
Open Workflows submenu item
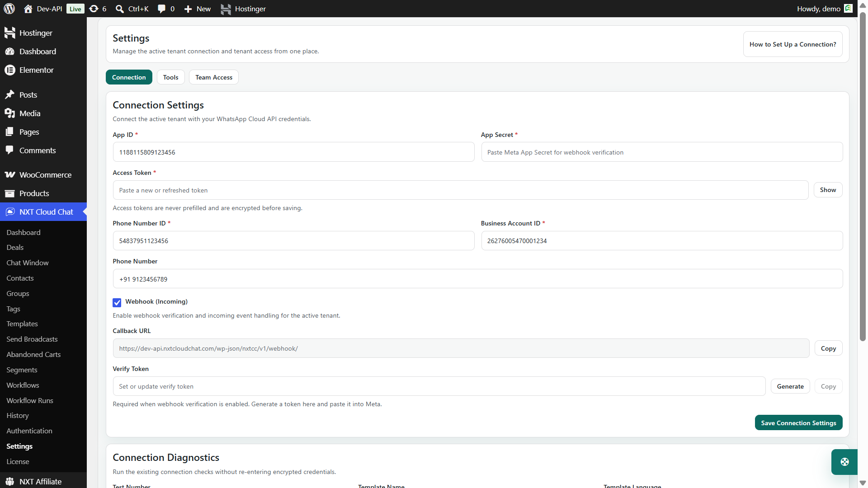[x=23, y=385]
